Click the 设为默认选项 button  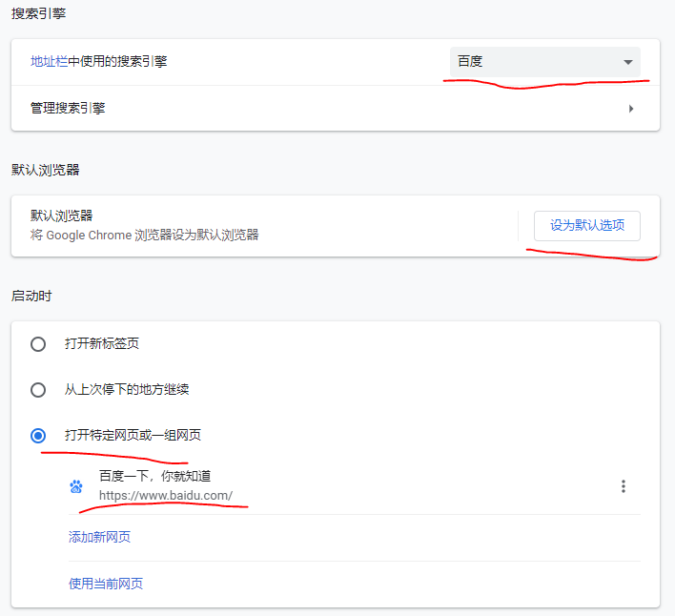pyautogui.click(x=587, y=226)
